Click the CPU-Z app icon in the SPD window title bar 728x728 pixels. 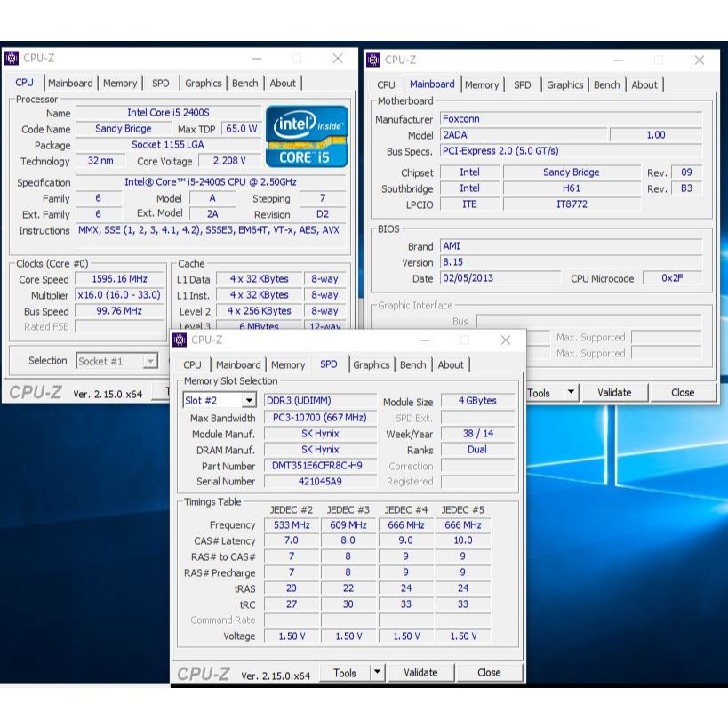pyautogui.click(x=180, y=340)
